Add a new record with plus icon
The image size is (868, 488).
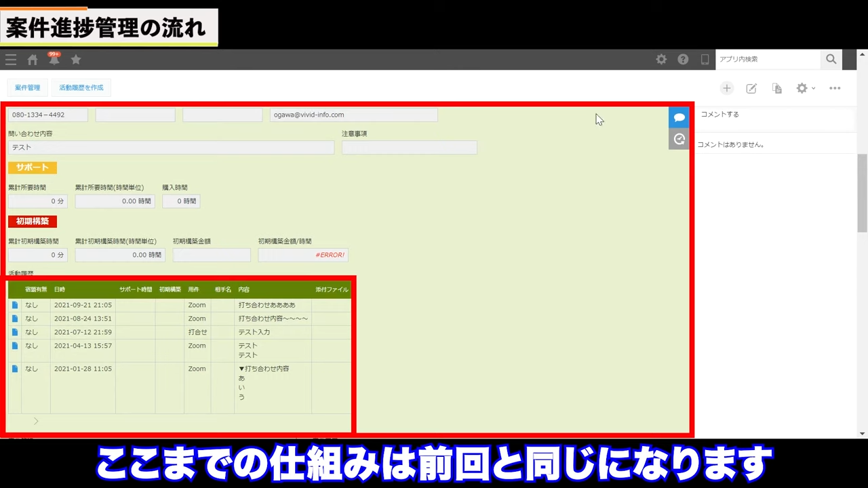[x=726, y=88]
